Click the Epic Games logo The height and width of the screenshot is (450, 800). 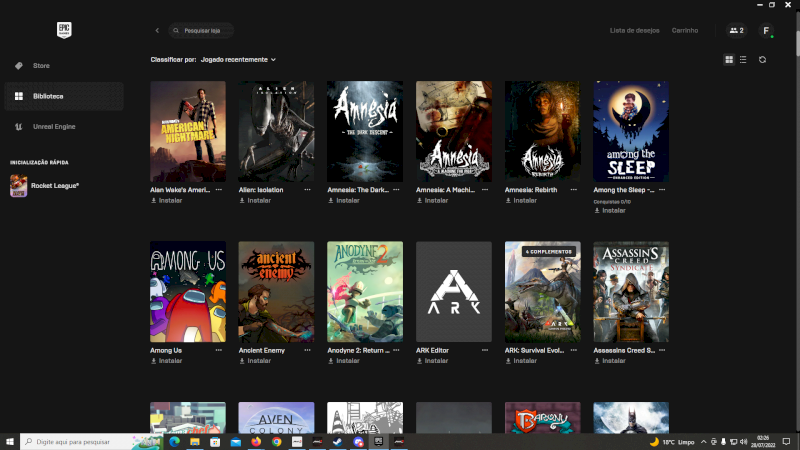tap(62, 31)
